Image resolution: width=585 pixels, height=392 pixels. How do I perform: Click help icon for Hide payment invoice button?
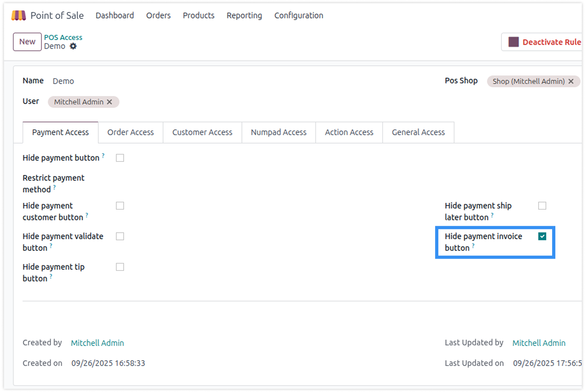click(473, 246)
